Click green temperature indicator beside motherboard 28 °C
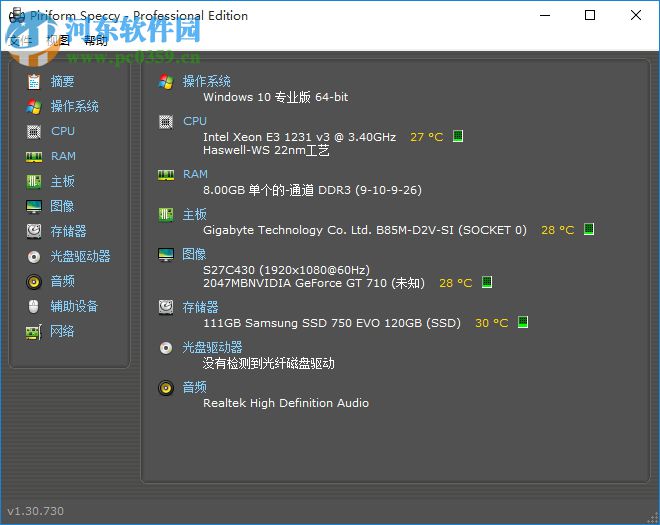This screenshot has height=525, width=660. (x=589, y=229)
